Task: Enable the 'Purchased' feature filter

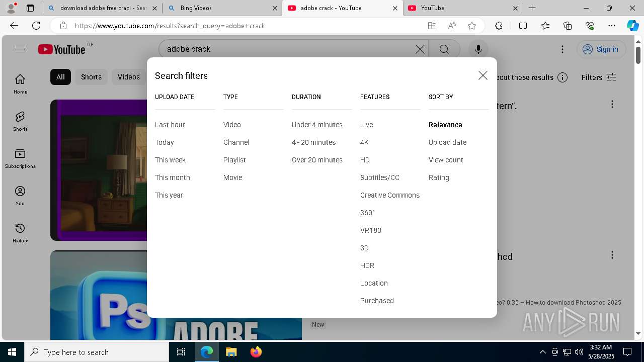Action: (377, 301)
